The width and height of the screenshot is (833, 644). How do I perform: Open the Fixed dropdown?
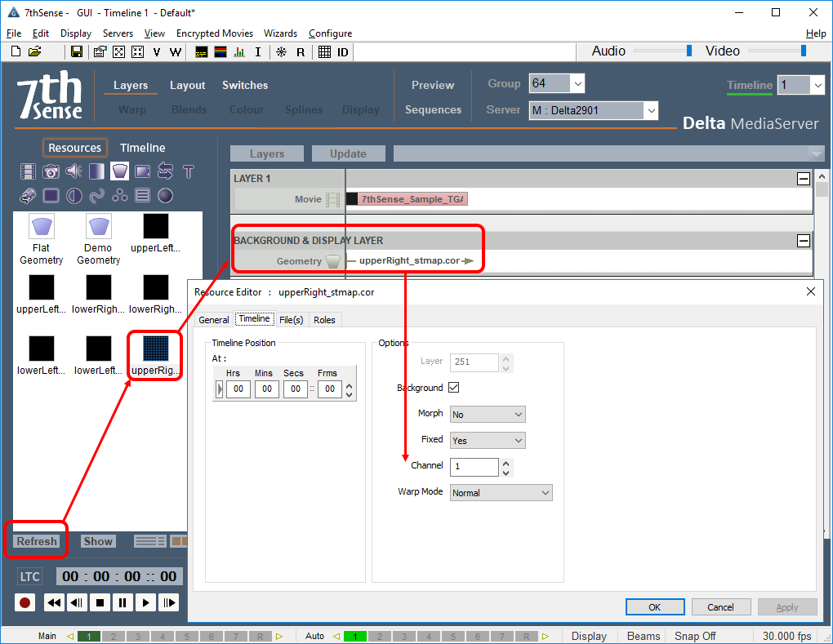[x=488, y=440]
